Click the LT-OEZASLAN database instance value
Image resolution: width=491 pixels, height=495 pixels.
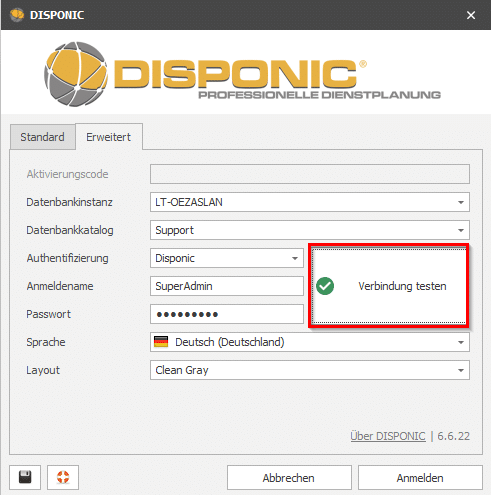pyautogui.click(x=189, y=202)
